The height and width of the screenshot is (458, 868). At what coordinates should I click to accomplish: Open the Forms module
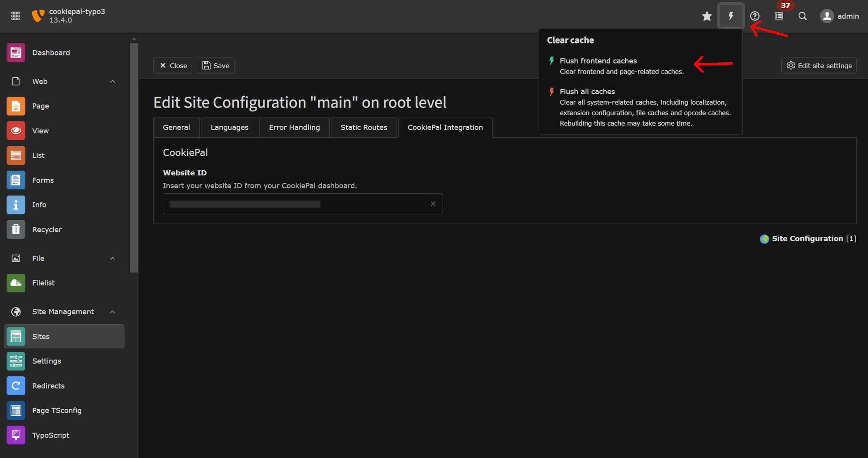43,180
